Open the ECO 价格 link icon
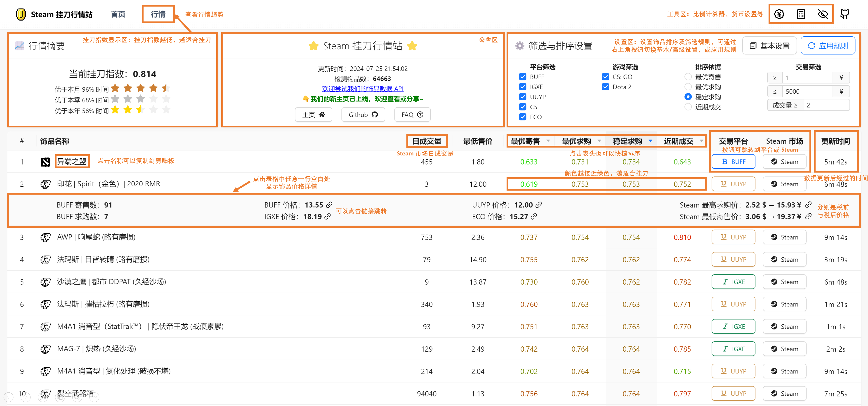The image size is (868, 406). point(534,217)
